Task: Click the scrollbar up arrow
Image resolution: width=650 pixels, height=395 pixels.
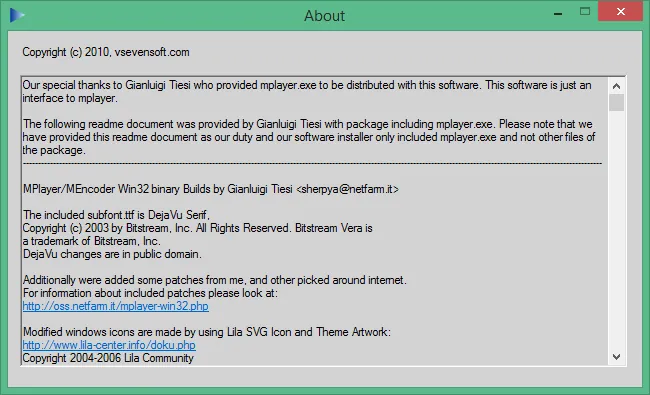Action: 616,86
